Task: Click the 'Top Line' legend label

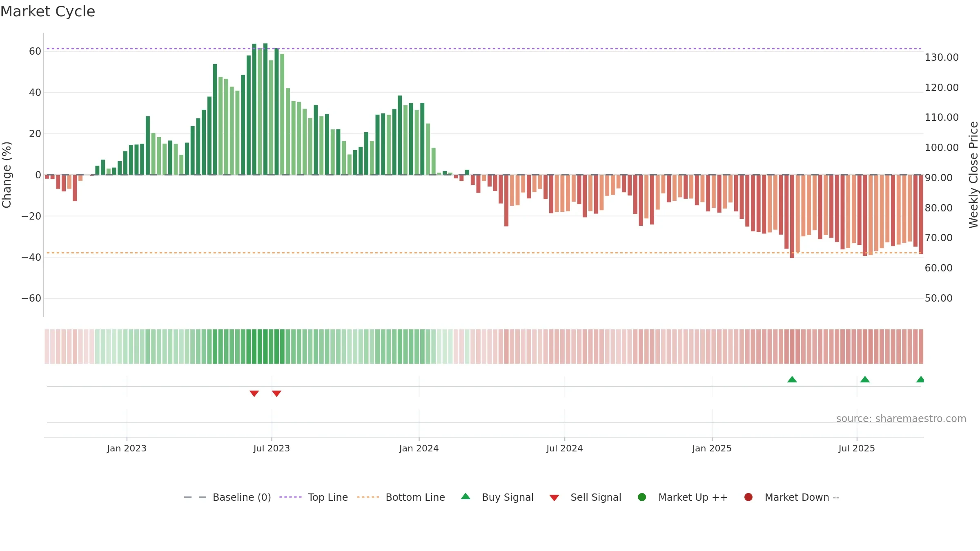Action: click(328, 498)
